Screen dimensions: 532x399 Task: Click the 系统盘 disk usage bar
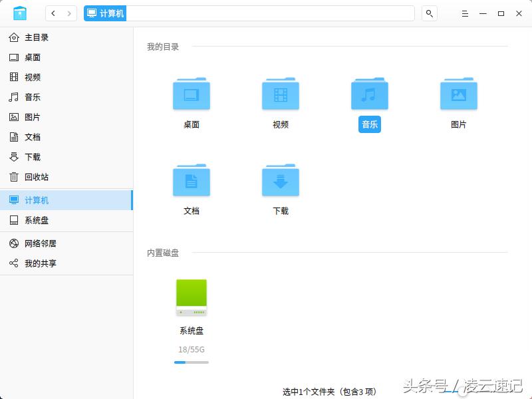[192, 362]
